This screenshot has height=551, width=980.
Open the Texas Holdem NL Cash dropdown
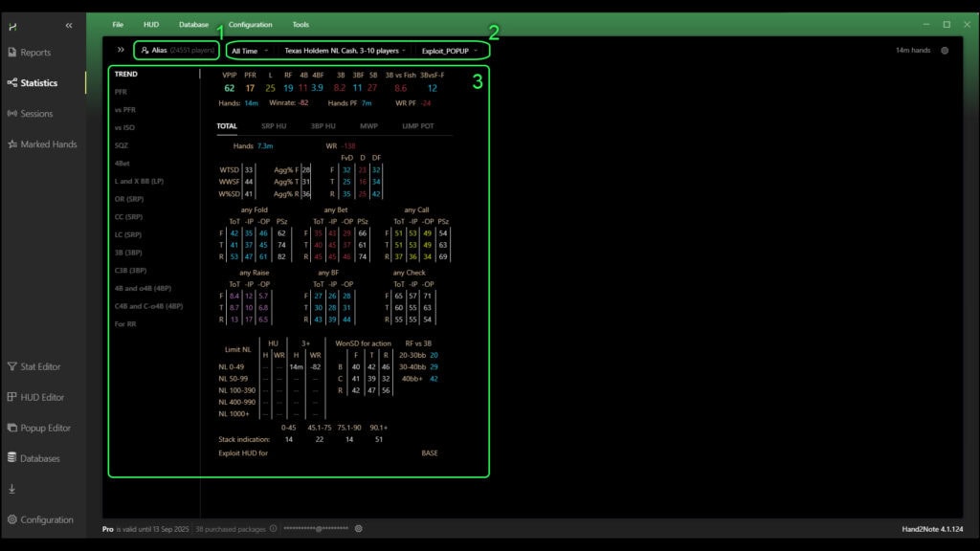(345, 50)
